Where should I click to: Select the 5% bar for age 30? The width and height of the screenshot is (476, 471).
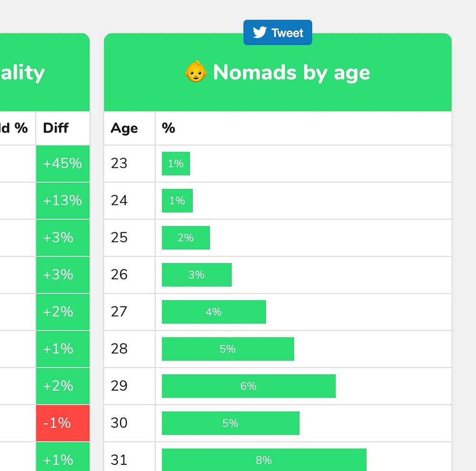click(x=230, y=423)
